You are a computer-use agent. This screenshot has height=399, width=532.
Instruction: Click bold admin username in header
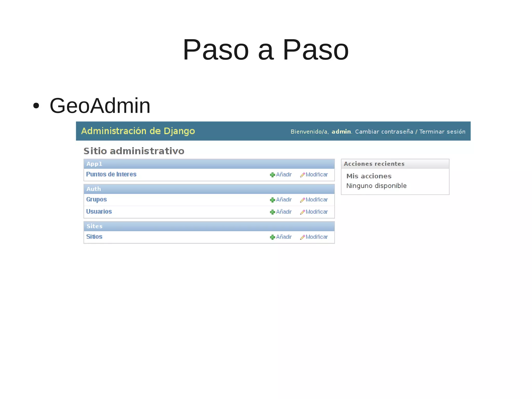341,132
